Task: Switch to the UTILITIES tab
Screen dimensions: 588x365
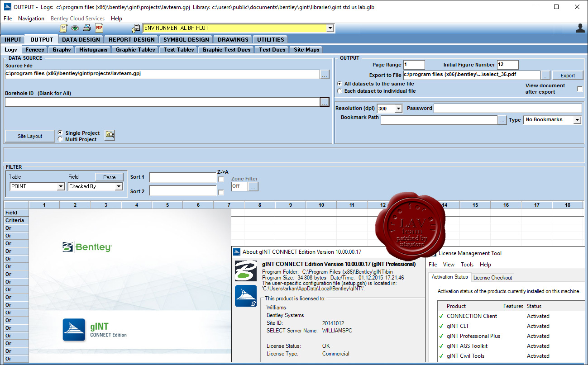Action: click(271, 40)
